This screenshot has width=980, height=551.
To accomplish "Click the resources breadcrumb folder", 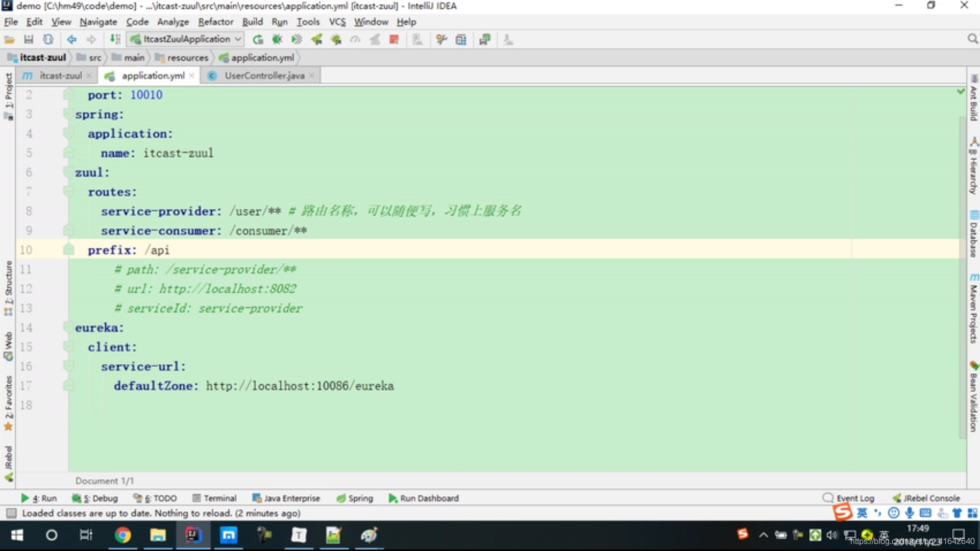I will [182, 58].
